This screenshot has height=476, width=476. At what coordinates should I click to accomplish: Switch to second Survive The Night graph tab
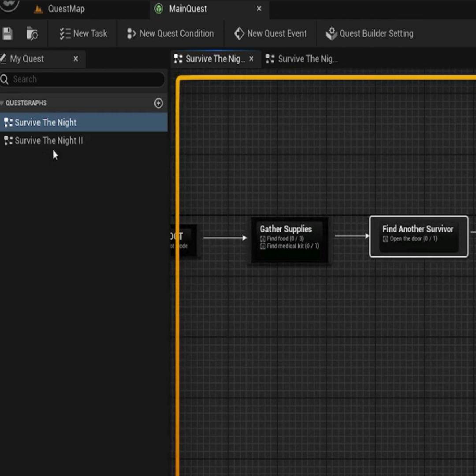click(307, 59)
